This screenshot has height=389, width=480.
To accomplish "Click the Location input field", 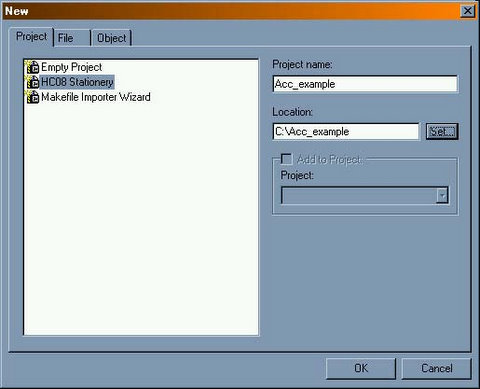I will point(346,131).
